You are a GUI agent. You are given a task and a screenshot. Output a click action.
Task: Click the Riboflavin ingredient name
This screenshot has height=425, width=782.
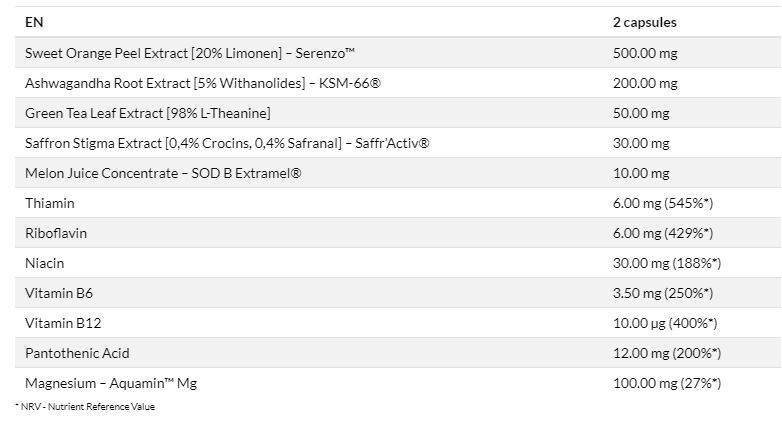pos(56,233)
